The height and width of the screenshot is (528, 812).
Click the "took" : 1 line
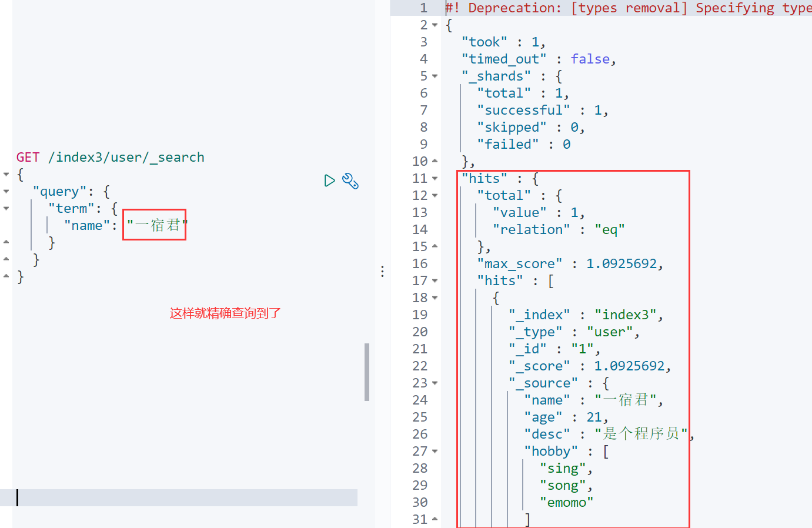tap(503, 42)
